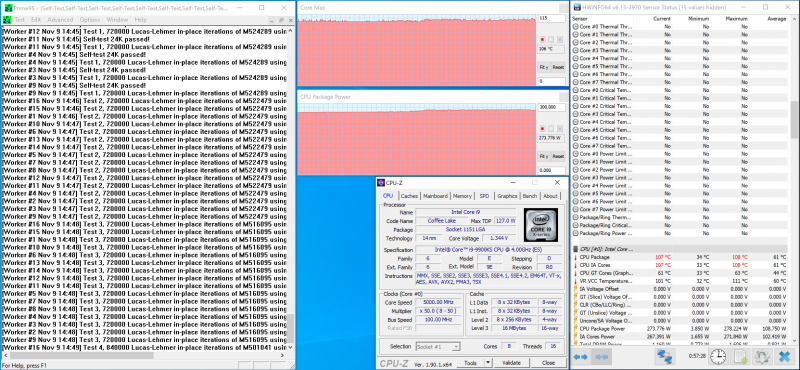Click Close button in CPU-Z

548,363
